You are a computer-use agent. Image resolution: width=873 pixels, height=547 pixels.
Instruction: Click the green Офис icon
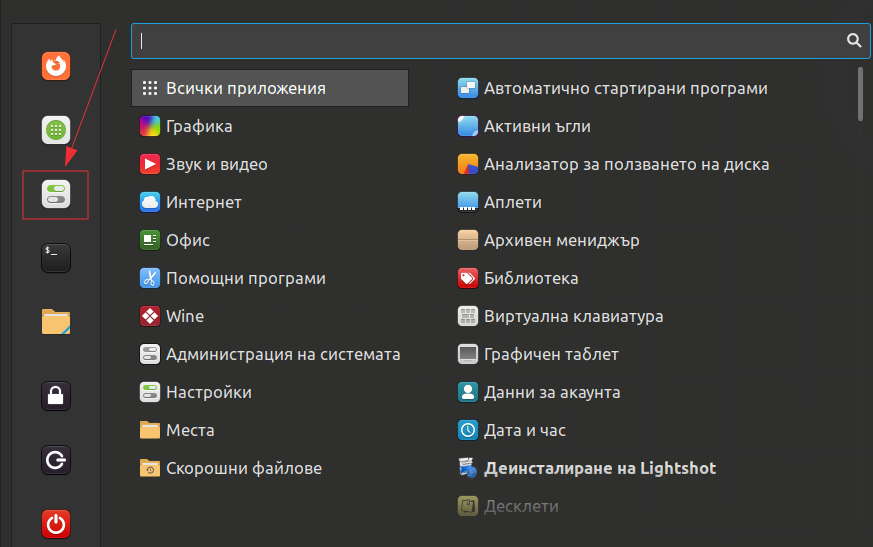click(x=150, y=240)
